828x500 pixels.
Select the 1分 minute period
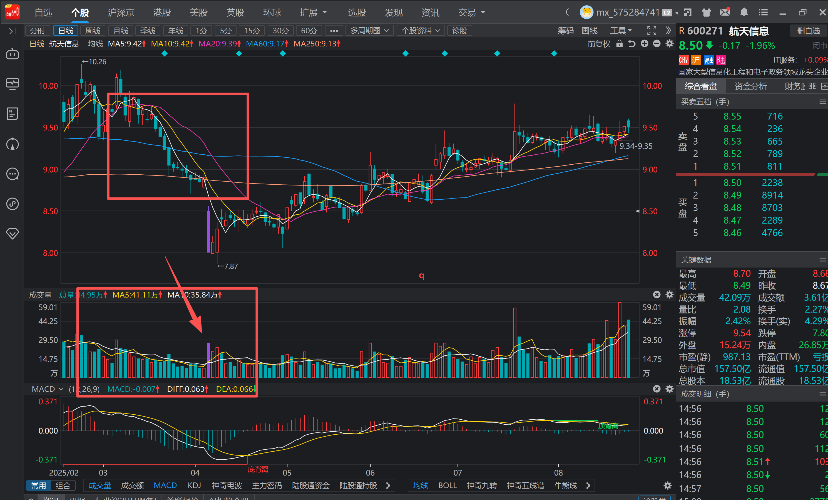coord(200,31)
